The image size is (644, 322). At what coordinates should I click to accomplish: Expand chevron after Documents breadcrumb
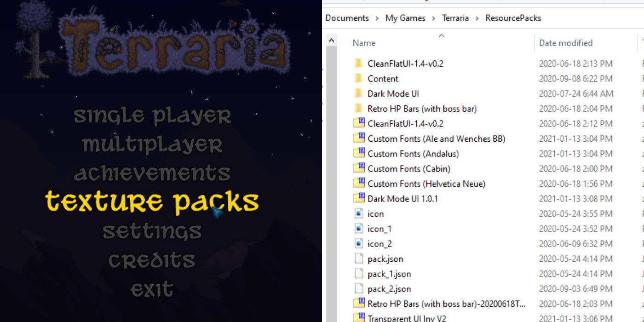tap(377, 18)
